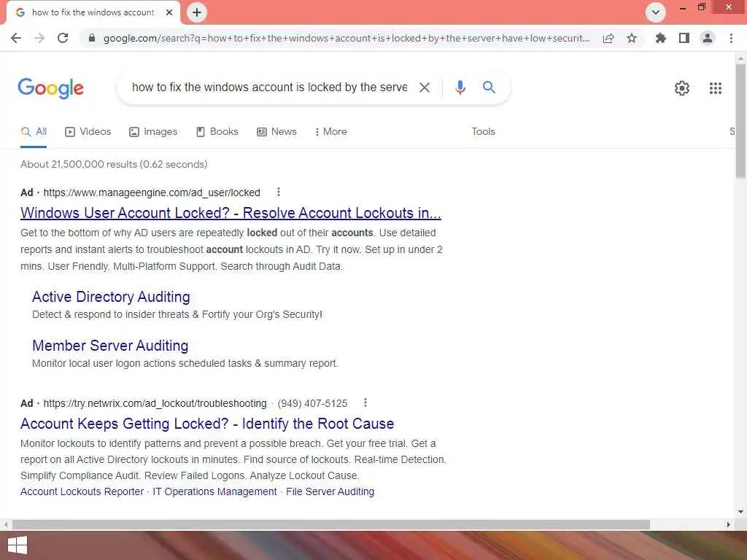Viewport: 747px width, 560px height.
Task: Switch to Videos results
Action: [88, 132]
